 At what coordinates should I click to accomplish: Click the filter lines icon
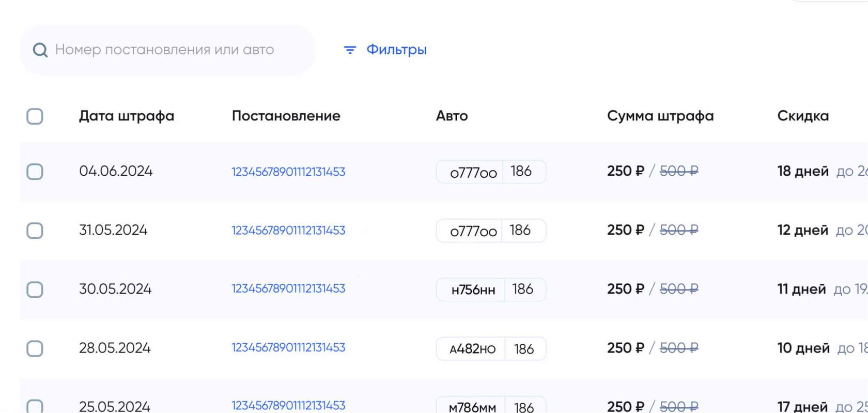(x=350, y=50)
